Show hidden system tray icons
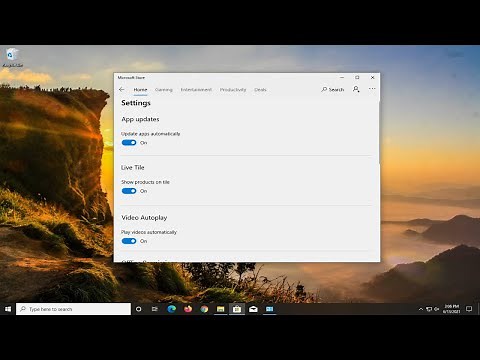The width and height of the screenshot is (480, 360). pyautogui.click(x=421, y=309)
